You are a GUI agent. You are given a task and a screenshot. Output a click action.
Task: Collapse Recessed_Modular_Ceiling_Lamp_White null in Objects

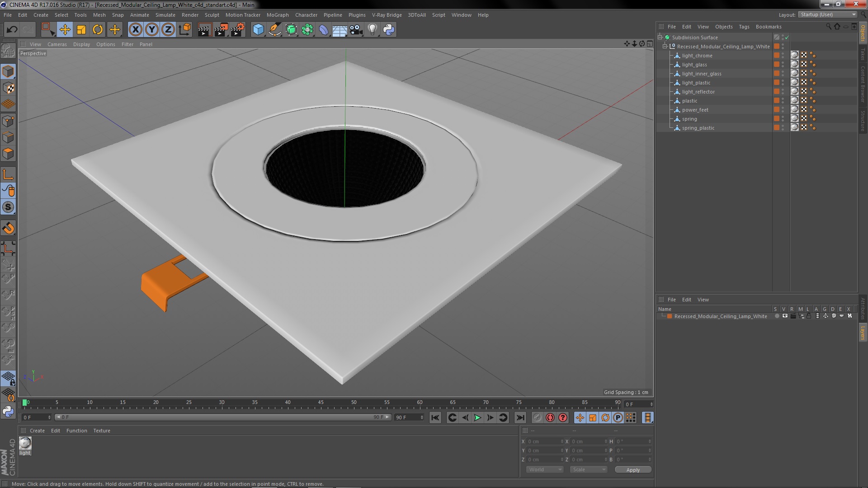[665, 47]
